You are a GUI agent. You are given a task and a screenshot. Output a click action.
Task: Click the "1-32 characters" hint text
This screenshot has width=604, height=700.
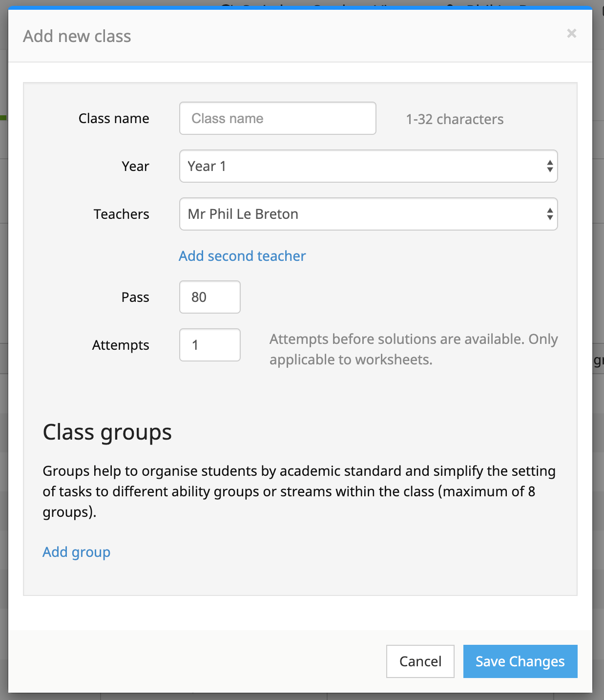click(455, 119)
